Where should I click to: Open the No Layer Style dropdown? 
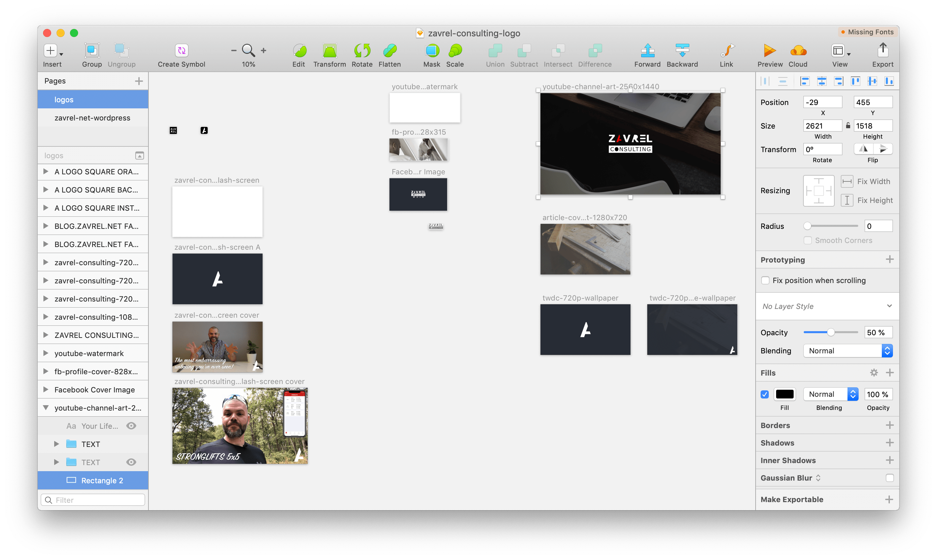827,306
